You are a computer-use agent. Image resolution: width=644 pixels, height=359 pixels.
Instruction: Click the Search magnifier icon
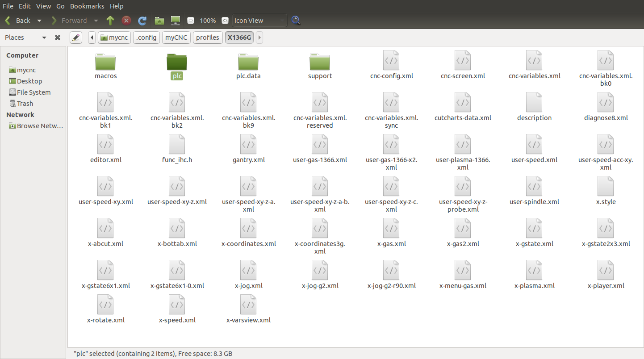[296, 21]
